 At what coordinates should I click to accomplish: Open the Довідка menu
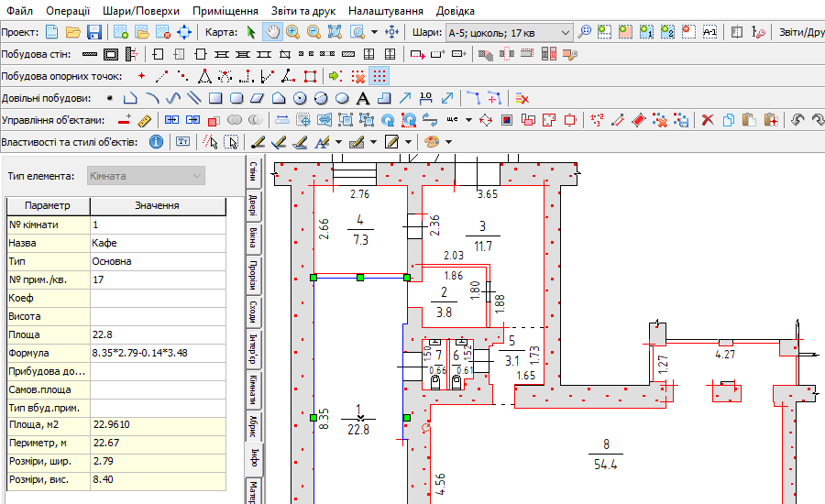point(455,10)
